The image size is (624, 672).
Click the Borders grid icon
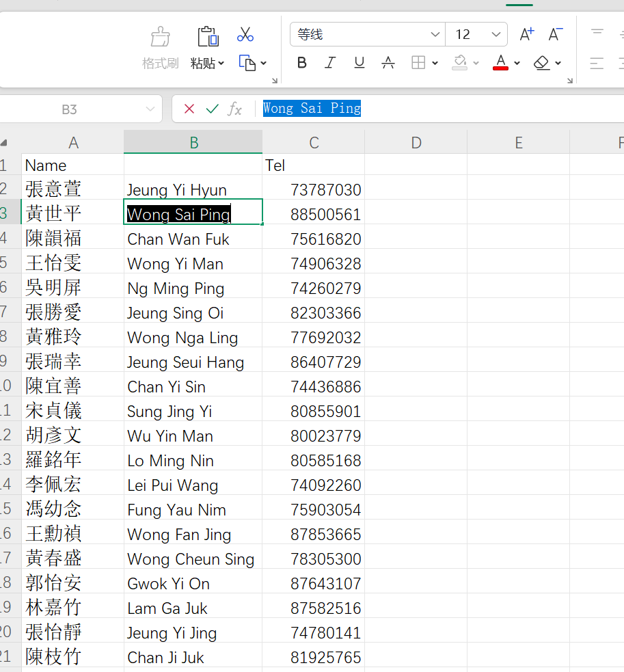[x=418, y=63]
